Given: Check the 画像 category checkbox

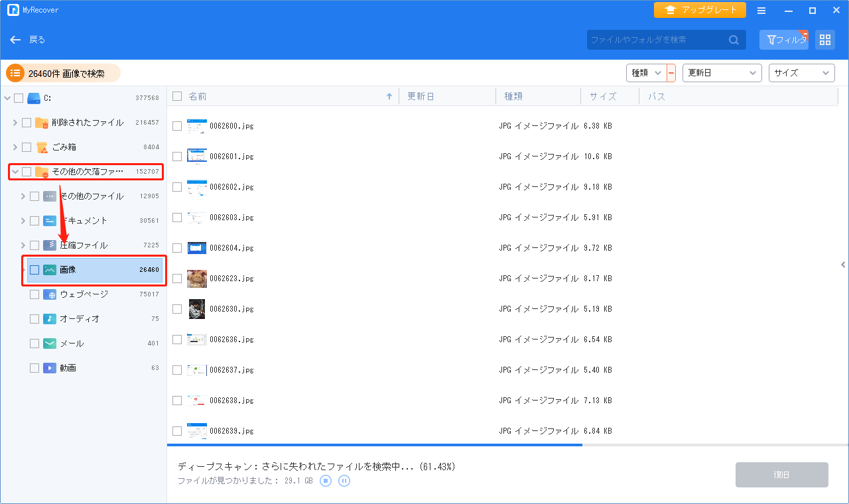Looking at the screenshot, I should (34, 270).
